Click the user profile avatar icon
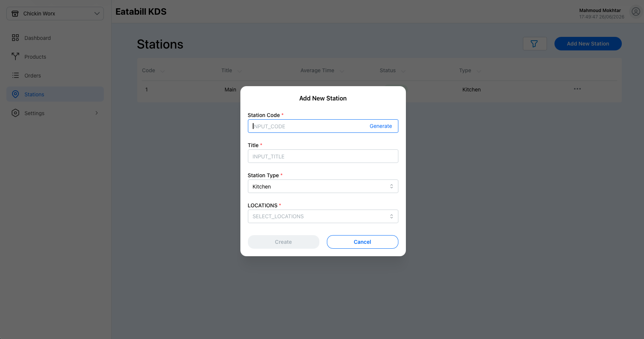 click(x=636, y=12)
